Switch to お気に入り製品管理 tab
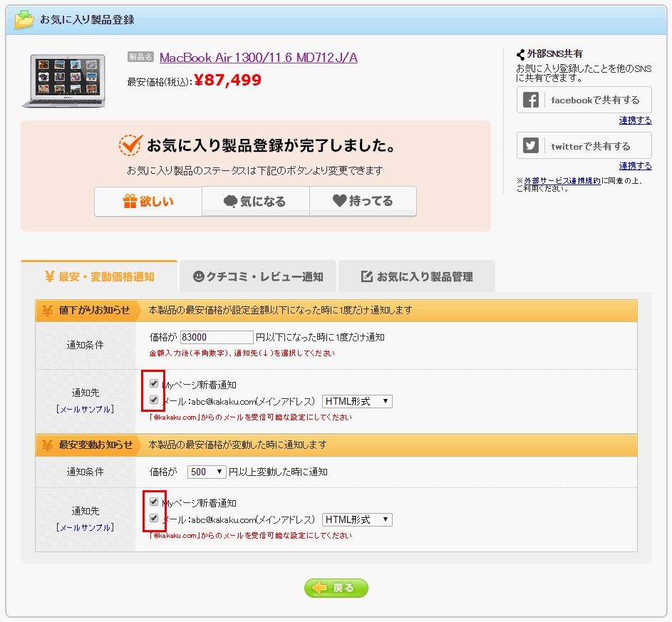This screenshot has height=622, width=672. [x=417, y=276]
